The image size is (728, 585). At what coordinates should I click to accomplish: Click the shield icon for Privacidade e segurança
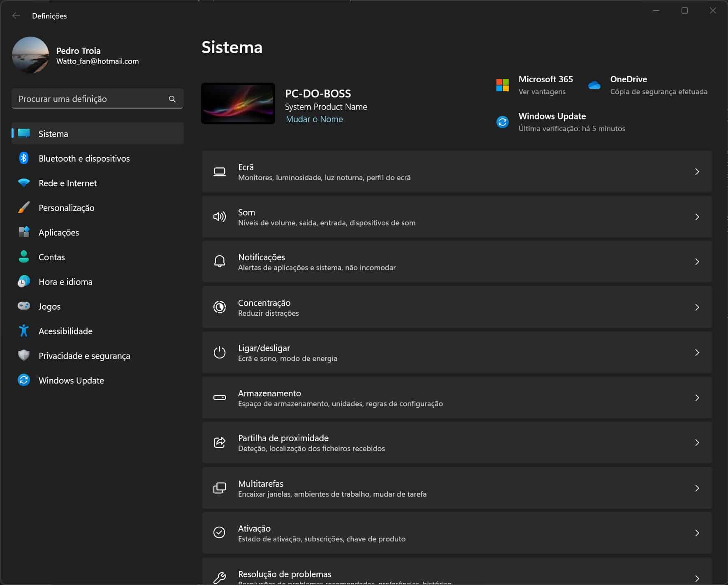click(24, 355)
